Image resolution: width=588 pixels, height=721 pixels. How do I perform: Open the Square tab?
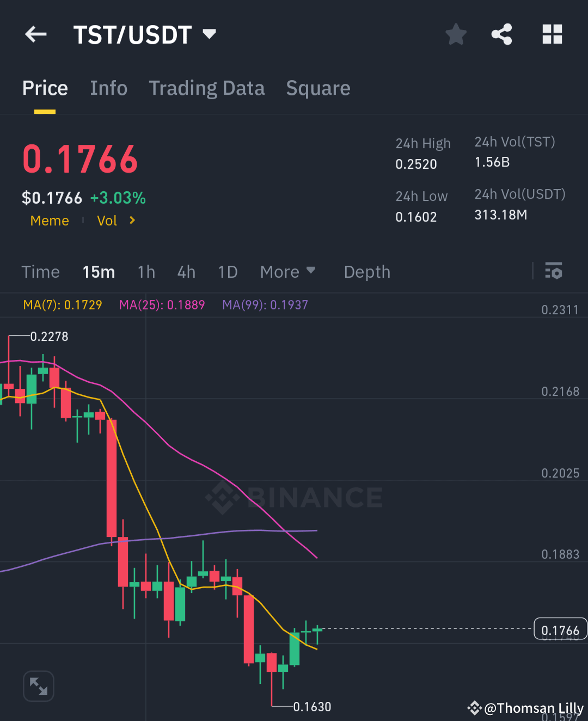coord(318,88)
